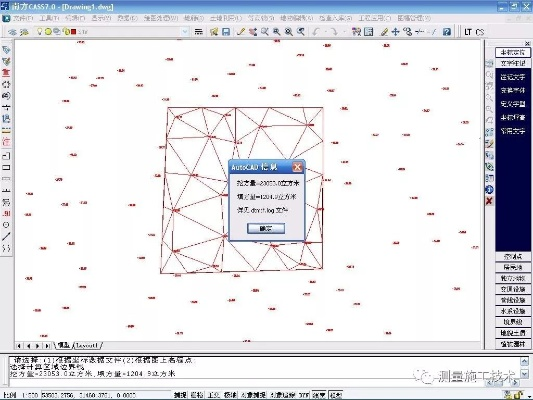This screenshot has width=533, height=400.
Task: Save the drawing with floppy icon
Action: pyautogui.click(x=226, y=32)
